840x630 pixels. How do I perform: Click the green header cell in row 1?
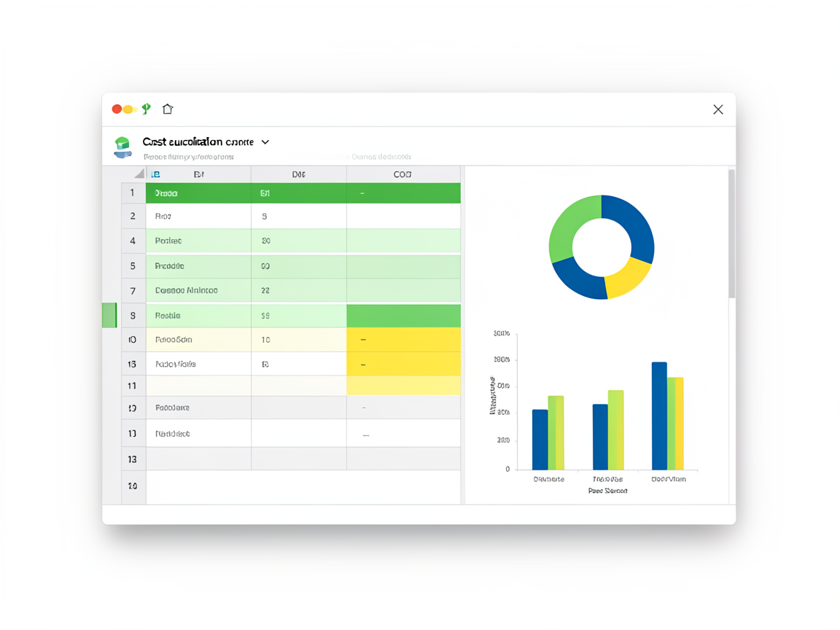(198, 192)
